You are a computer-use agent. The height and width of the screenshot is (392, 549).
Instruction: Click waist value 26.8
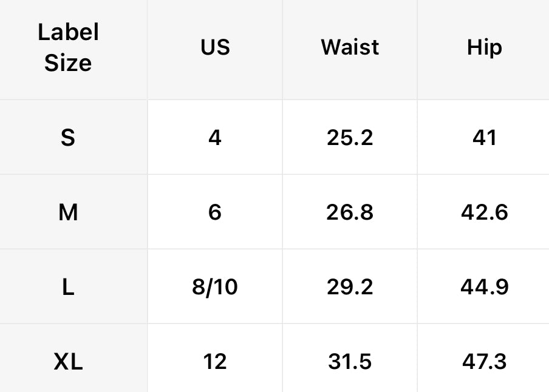[x=350, y=212]
